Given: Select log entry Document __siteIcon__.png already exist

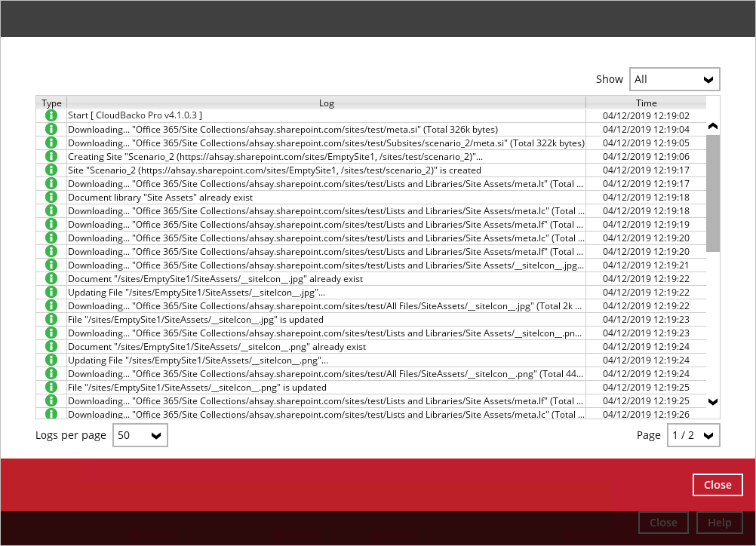Looking at the screenshot, I should tap(217, 347).
